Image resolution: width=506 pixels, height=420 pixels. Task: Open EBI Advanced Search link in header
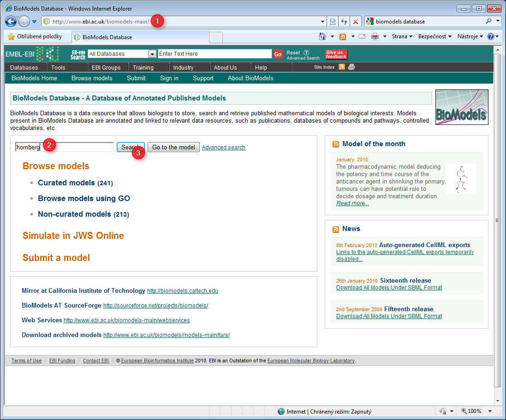coord(303,59)
